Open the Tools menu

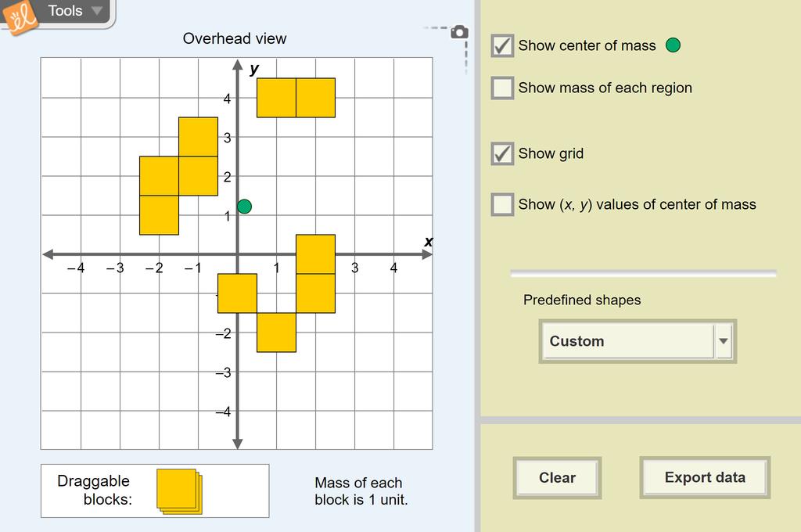click(65, 11)
